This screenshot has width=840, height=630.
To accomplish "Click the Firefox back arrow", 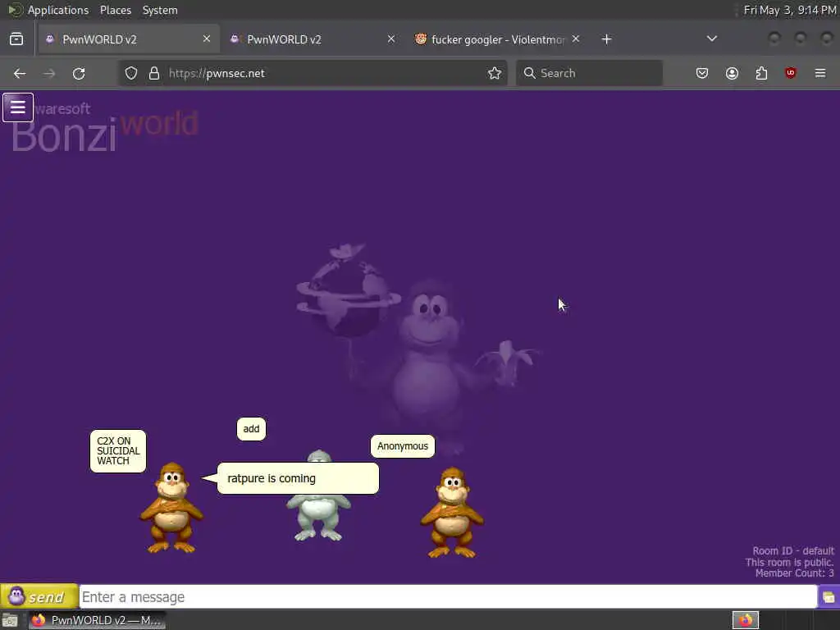I will [x=20, y=73].
